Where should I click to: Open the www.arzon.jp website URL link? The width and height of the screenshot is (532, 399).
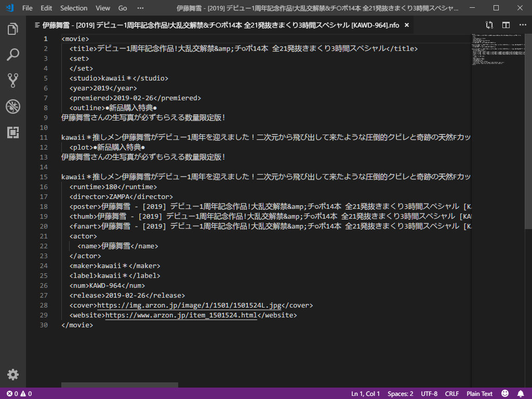(x=181, y=315)
